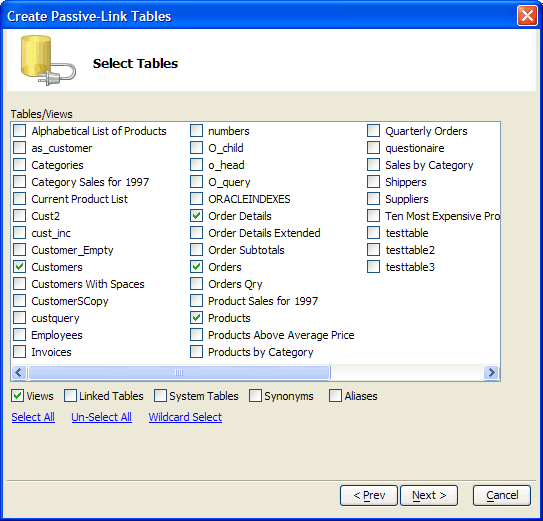
Task: Open the Wildcard Select link
Action: click(185, 417)
